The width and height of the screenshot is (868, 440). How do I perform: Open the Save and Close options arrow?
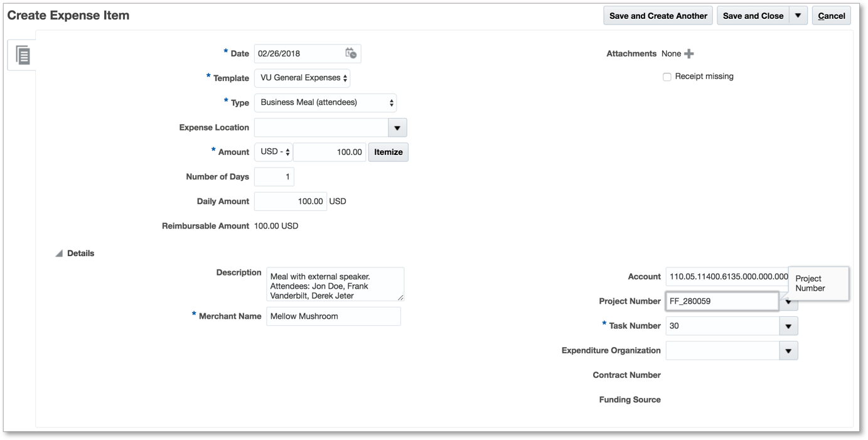click(x=798, y=16)
